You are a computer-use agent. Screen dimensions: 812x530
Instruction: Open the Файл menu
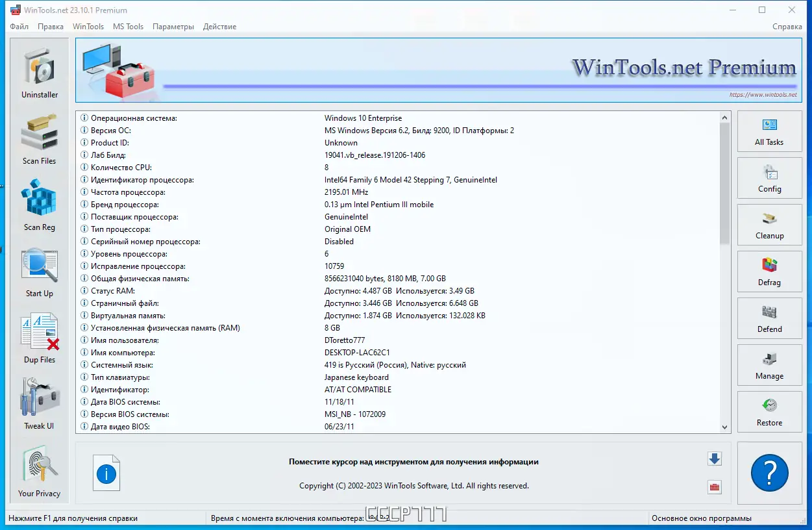[19, 26]
